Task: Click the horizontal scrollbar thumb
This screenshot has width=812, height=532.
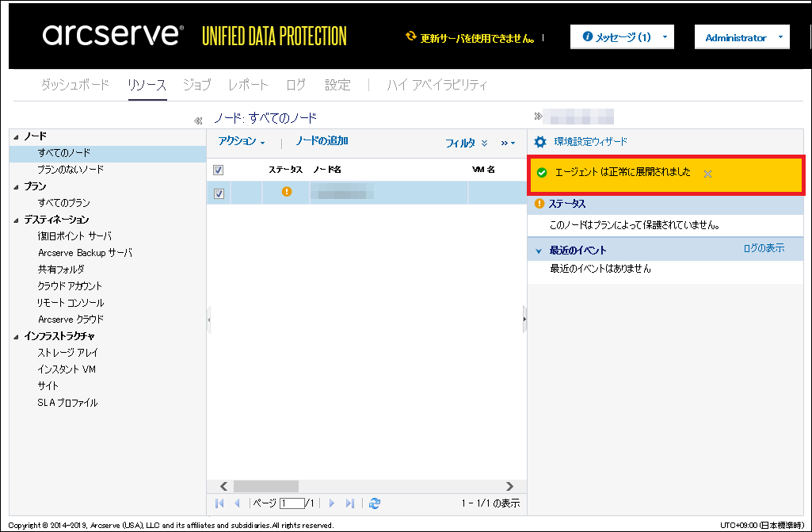Action: (x=265, y=486)
